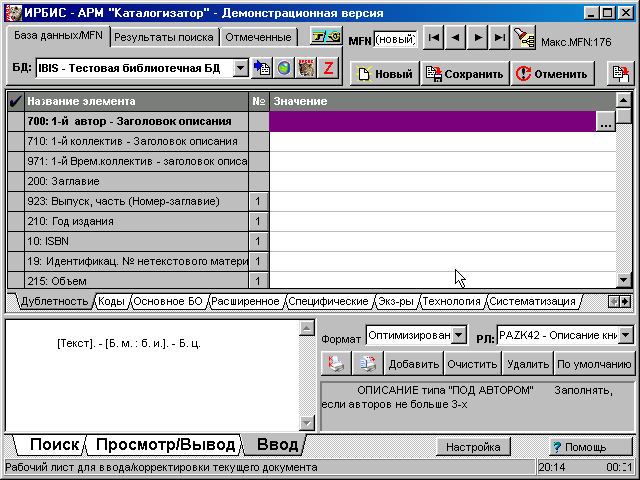Click the checkmark column header in grid

(14, 102)
